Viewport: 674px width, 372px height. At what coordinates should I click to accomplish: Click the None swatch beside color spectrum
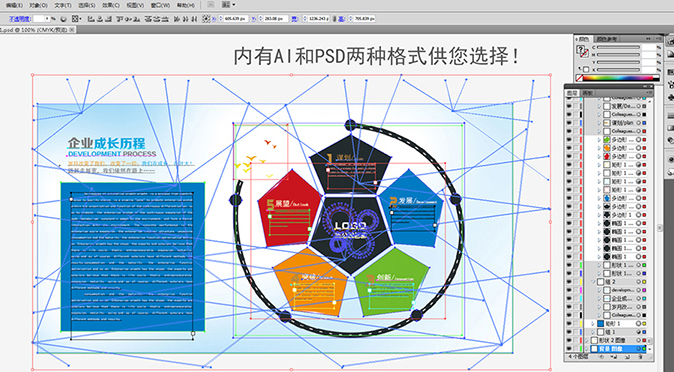click(x=579, y=78)
